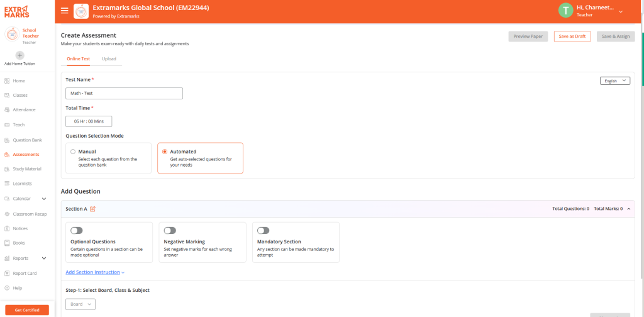
Task: Click Test Name input field
Action: click(124, 93)
